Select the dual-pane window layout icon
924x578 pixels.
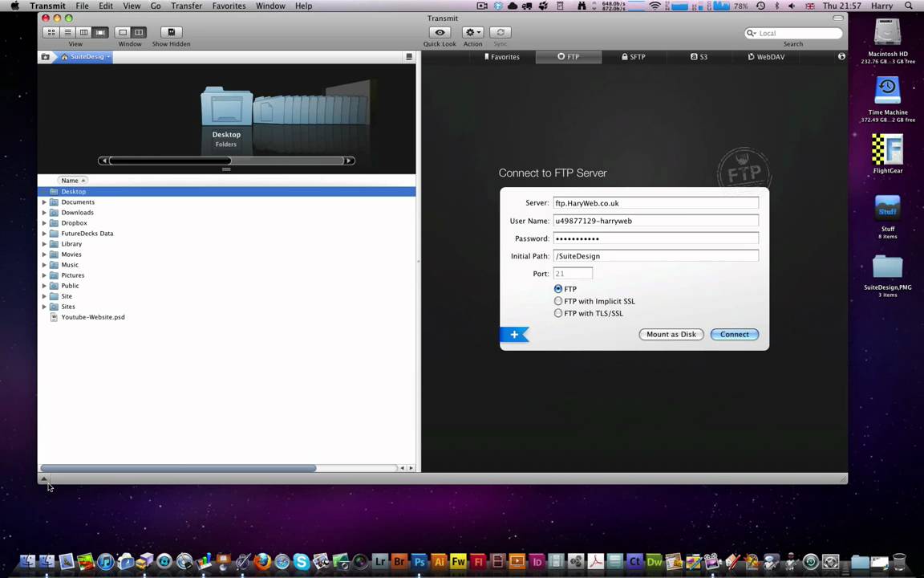tap(139, 32)
